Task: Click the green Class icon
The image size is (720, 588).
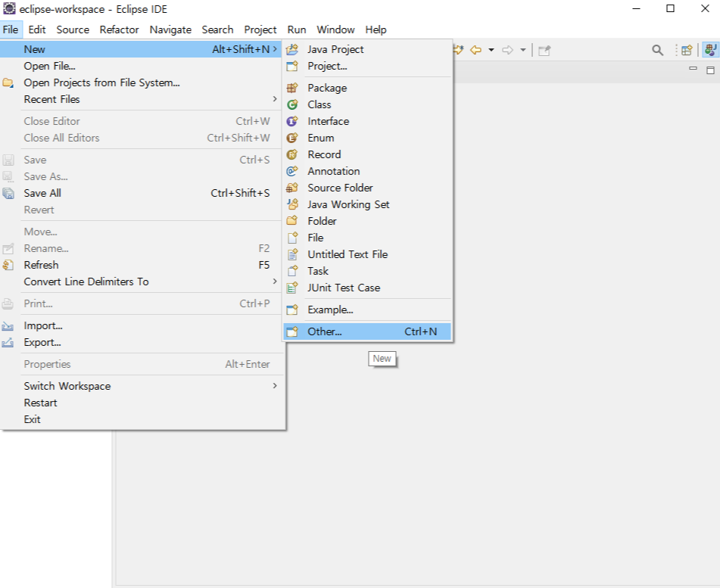Action: pos(292,104)
